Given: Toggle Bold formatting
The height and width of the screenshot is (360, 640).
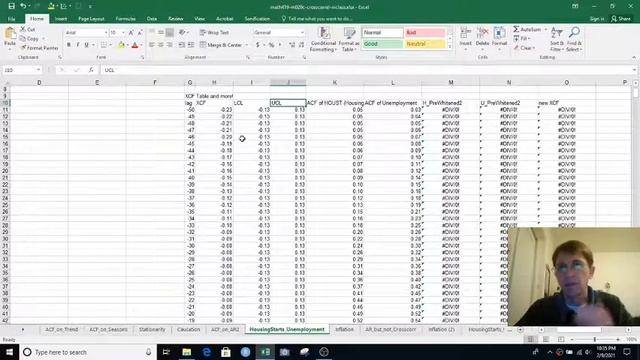Looking at the screenshot, I should (69, 45).
